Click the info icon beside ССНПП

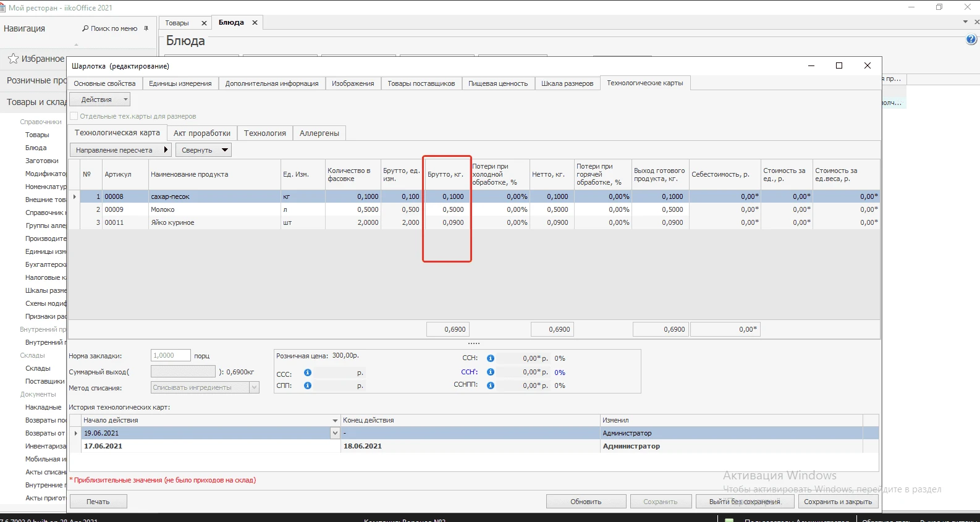[490, 385]
